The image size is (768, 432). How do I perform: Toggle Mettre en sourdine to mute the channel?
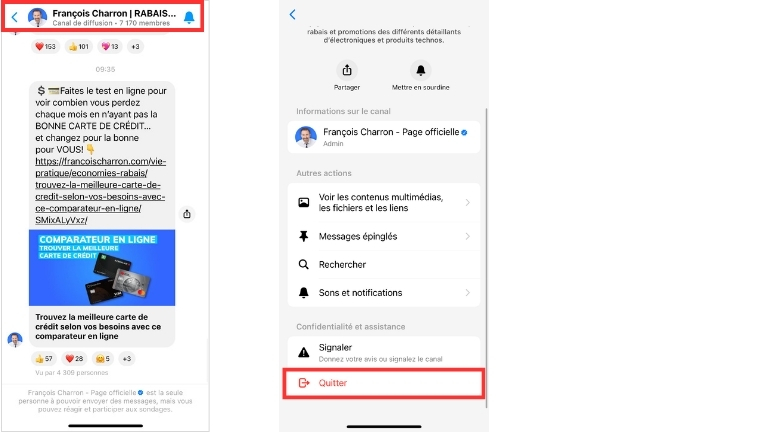pos(420,70)
